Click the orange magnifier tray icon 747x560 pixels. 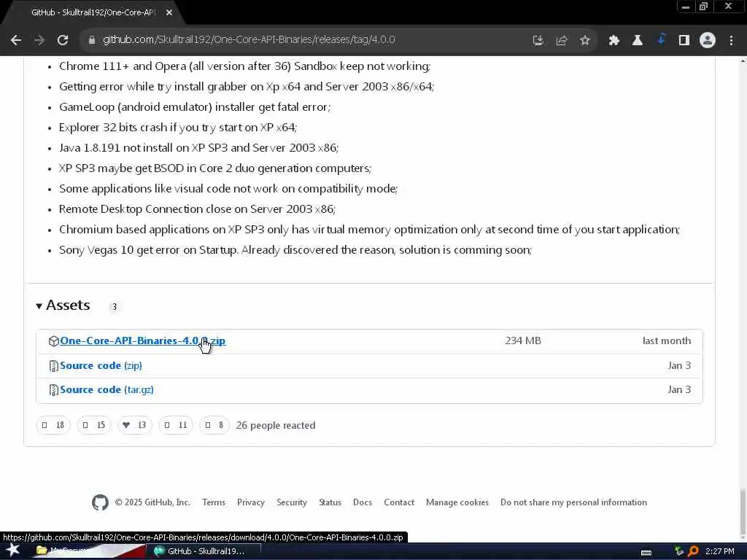coord(693,551)
